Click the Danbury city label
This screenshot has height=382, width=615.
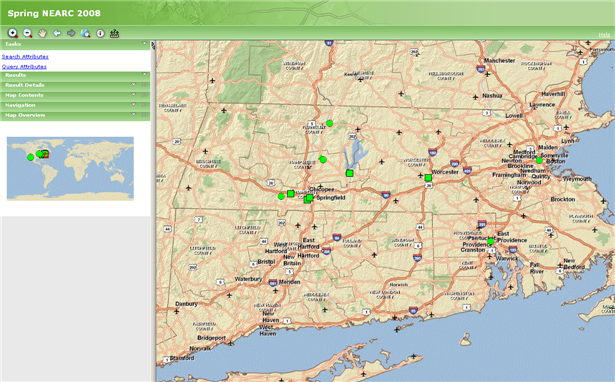(186, 304)
